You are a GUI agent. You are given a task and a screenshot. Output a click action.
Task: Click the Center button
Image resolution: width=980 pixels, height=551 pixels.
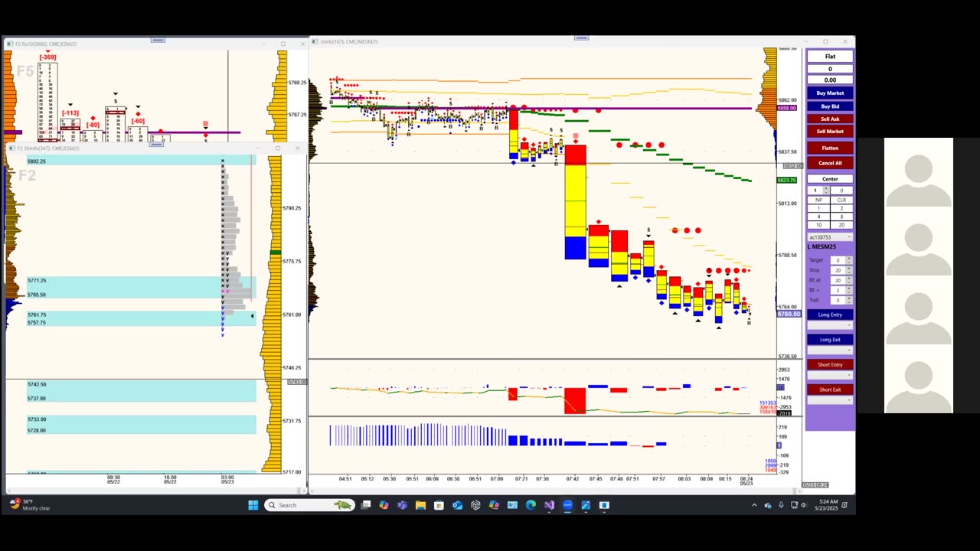click(x=830, y=179)
